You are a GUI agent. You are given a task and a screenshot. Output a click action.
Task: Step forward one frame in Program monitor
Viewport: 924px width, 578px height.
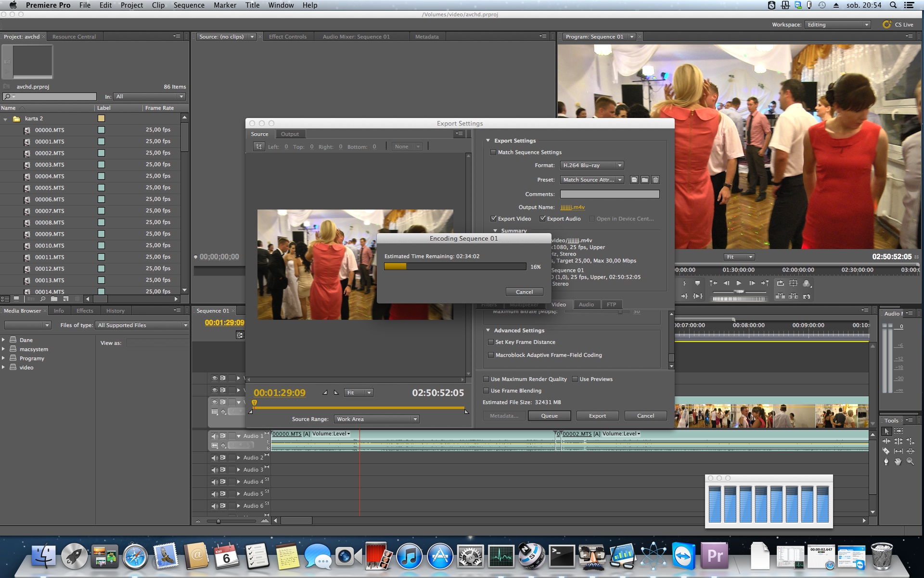point(752,283)
